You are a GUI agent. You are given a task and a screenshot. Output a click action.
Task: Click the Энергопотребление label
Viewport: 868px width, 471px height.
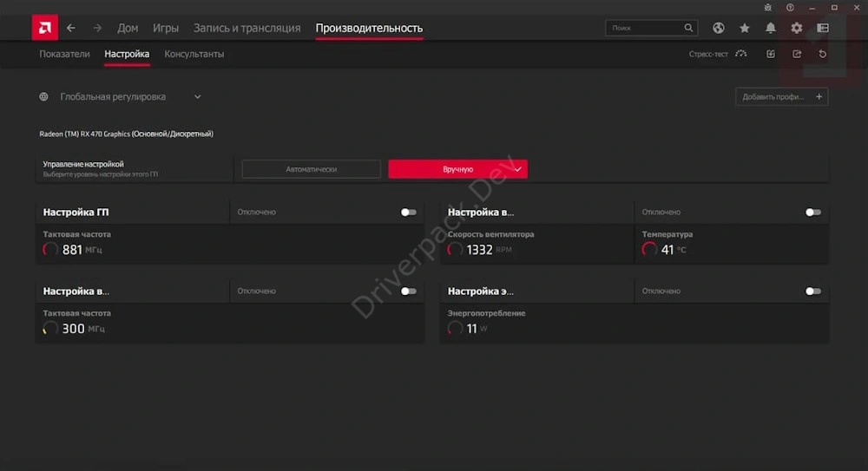tap(487, 313)
